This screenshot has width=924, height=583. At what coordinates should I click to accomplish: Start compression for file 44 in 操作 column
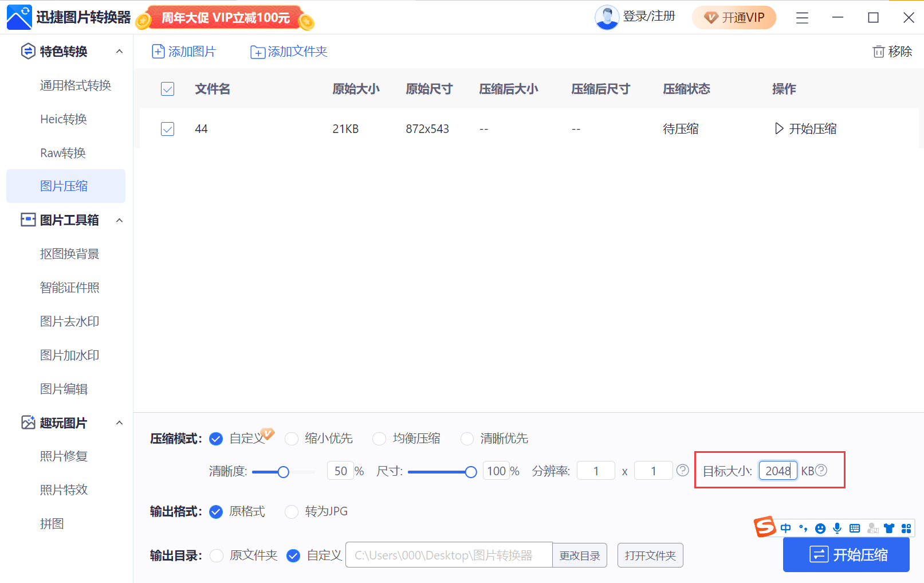805,129
